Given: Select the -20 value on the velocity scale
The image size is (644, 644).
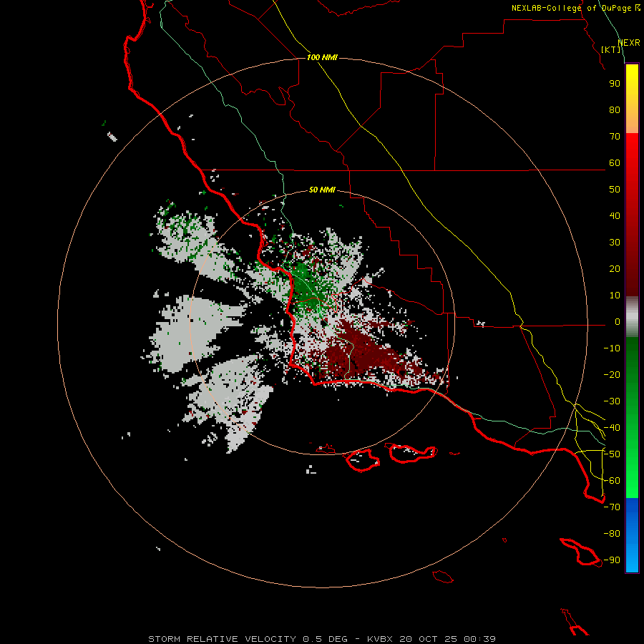Looking at the screenshot, I should pyautogui.click(x=612, y=374).
